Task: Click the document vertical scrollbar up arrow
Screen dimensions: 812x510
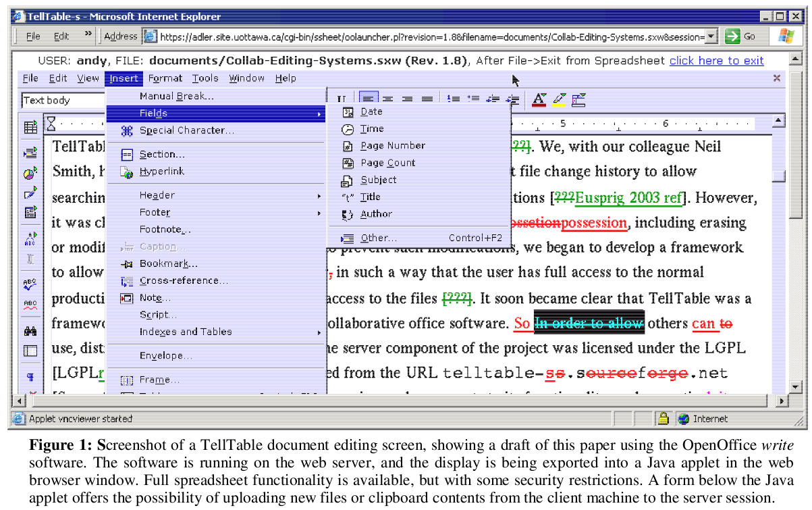Action: tap(779, 121)
